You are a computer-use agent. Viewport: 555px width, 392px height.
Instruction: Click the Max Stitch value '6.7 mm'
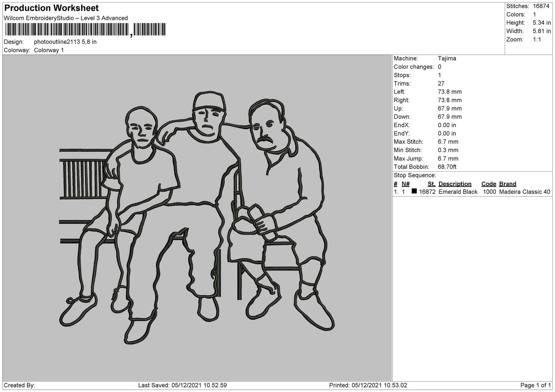click(x=448, y=142)
